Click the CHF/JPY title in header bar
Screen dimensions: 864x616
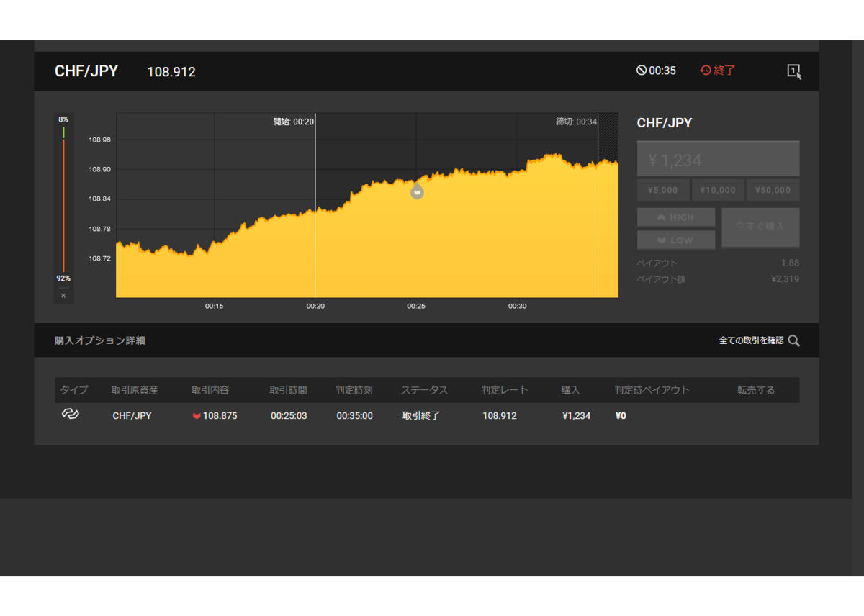(x=86, y=71)
